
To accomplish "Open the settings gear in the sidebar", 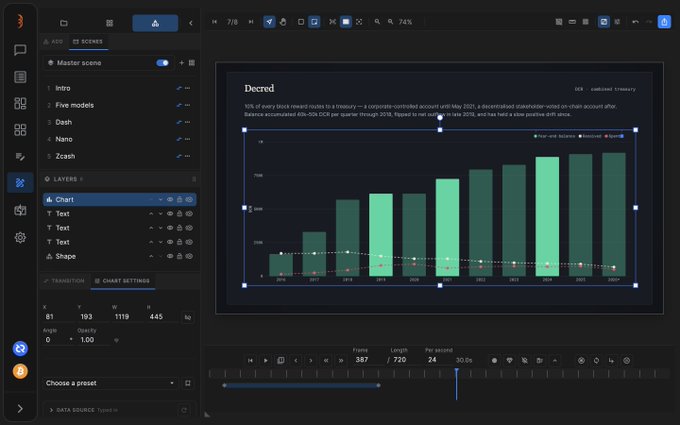I will tap(20, 237).
